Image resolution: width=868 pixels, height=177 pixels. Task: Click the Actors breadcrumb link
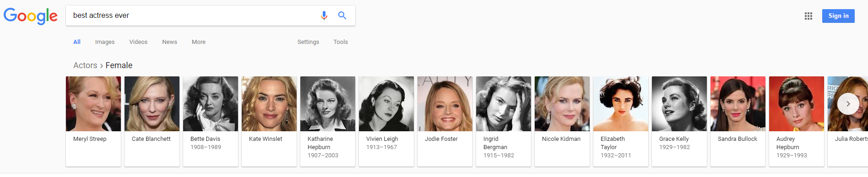click(85, 65)
